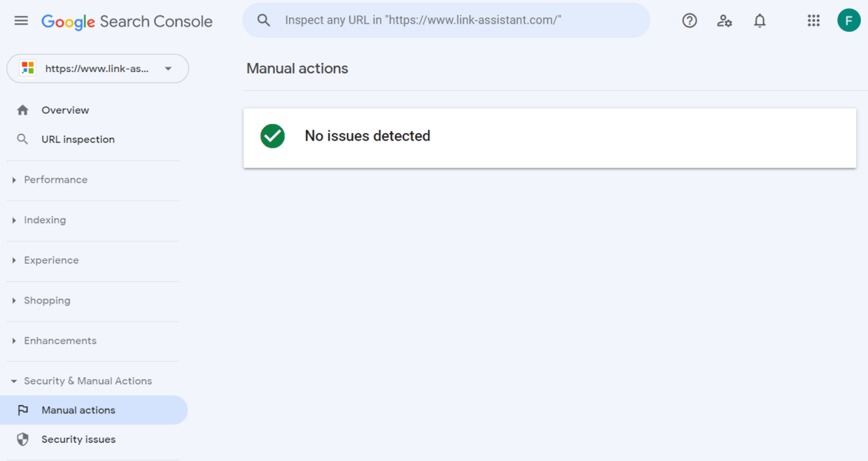
Task: Click the green check on No issues detected
Action: (x=272, y=136)
